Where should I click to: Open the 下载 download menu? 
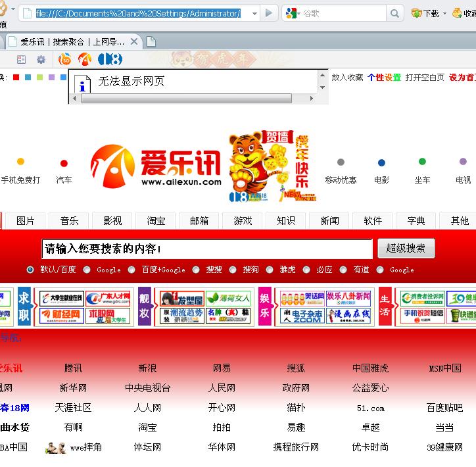click(444, 14)
